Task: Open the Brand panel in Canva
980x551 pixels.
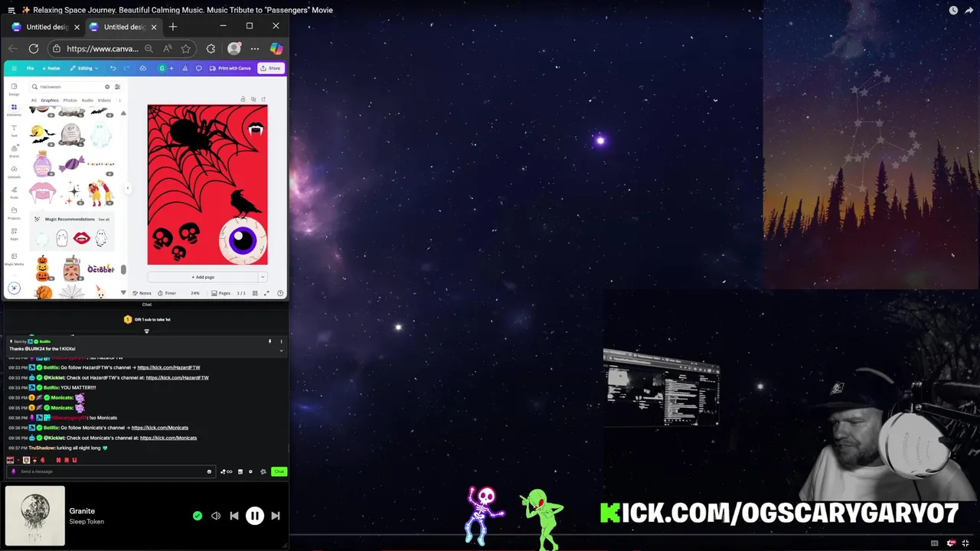Action: 14,151
